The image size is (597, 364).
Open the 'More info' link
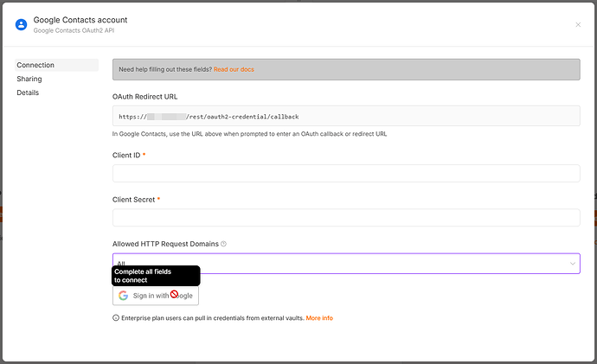319,318
